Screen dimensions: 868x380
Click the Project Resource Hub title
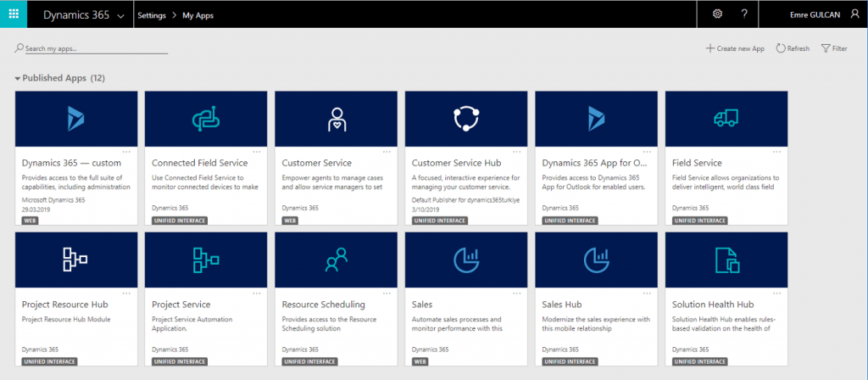point(64,305)
